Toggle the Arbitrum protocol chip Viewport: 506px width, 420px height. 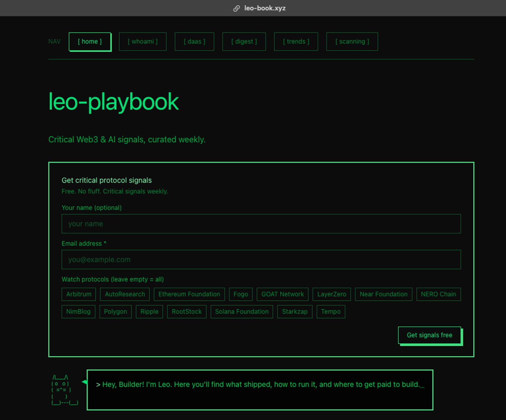coord(79,294)
